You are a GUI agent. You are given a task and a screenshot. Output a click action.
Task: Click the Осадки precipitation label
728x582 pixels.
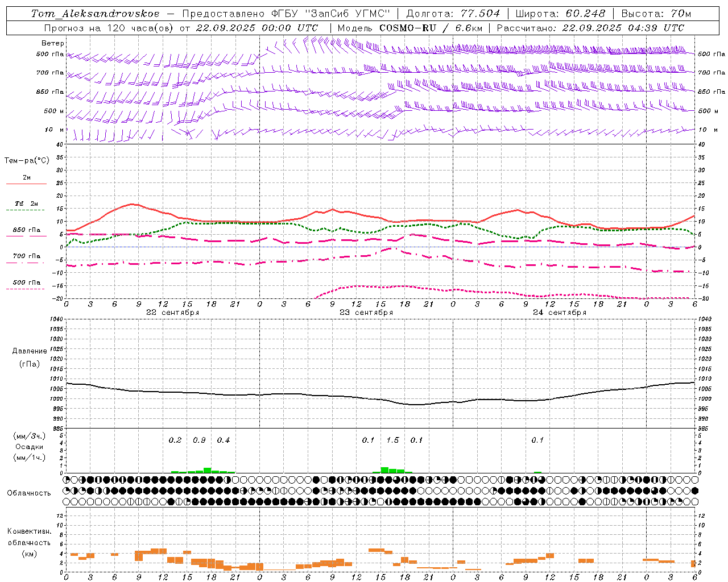click(30, 447)
